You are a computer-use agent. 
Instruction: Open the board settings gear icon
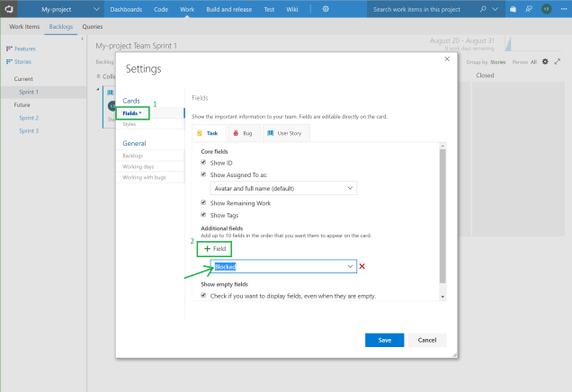(544, 62)
